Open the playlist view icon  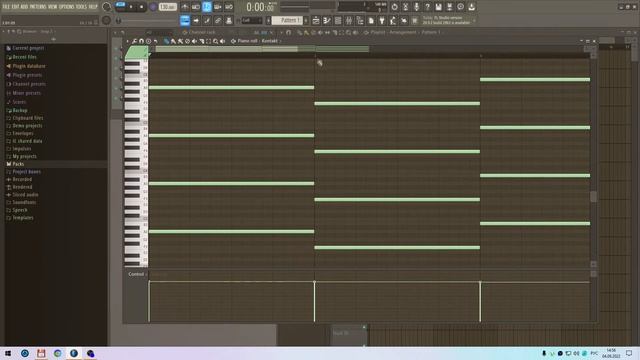(316, 20)
